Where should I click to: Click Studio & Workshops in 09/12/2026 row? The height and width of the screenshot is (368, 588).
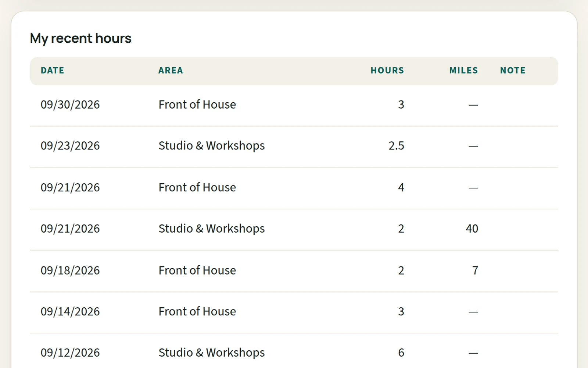(x=212, y=353)
